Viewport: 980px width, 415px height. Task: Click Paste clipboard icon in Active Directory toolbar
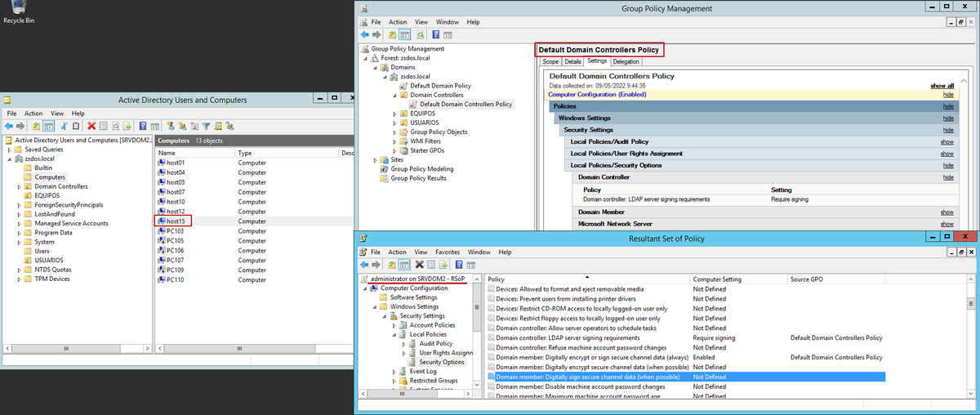click(x=76, y=127)
